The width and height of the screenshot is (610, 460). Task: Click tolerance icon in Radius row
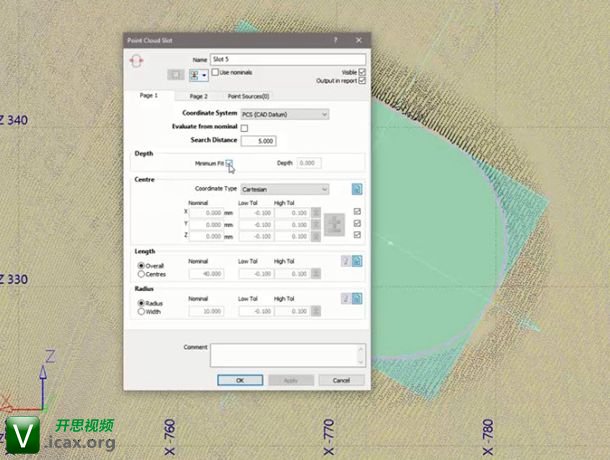pyautogui.click(x=316, y=311)
